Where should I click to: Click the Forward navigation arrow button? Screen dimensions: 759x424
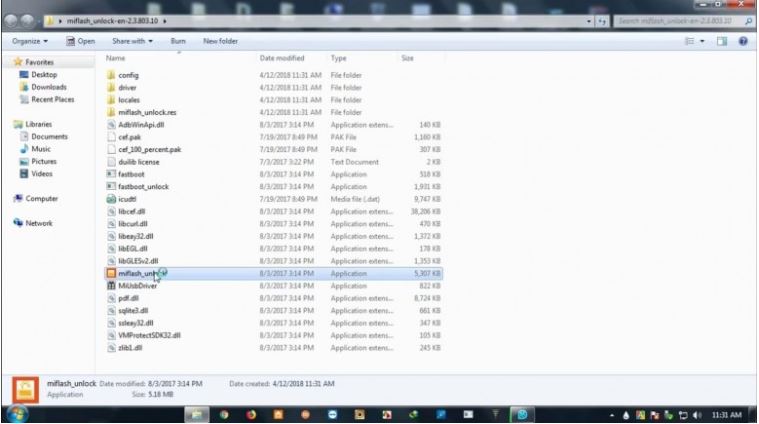pos(27,21)
